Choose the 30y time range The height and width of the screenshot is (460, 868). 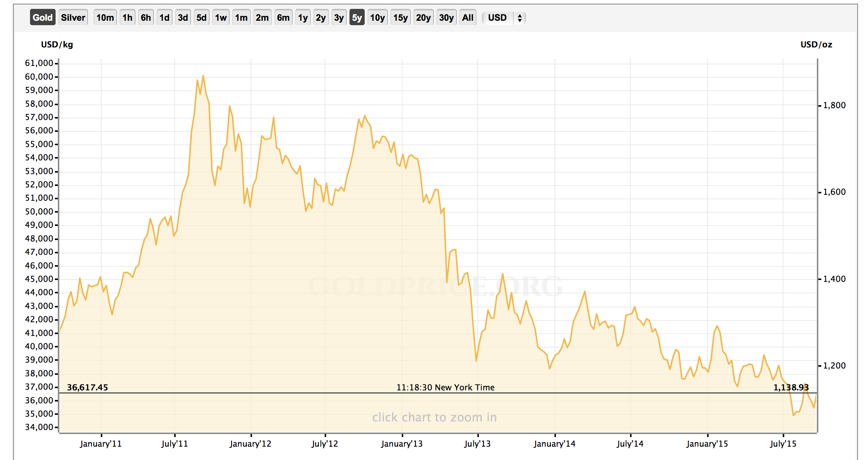[446, 17]
